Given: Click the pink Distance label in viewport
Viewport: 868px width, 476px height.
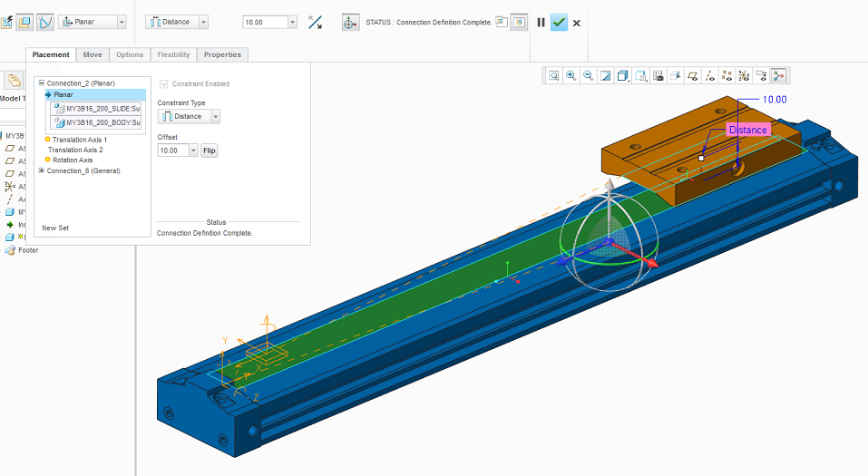Looking at the screenshot, I should pos(748,130).
